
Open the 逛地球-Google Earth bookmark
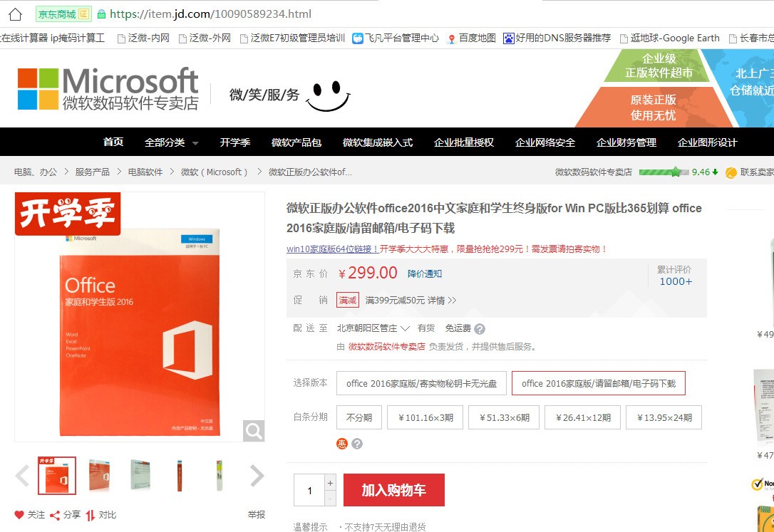click(x=669, y=38)
